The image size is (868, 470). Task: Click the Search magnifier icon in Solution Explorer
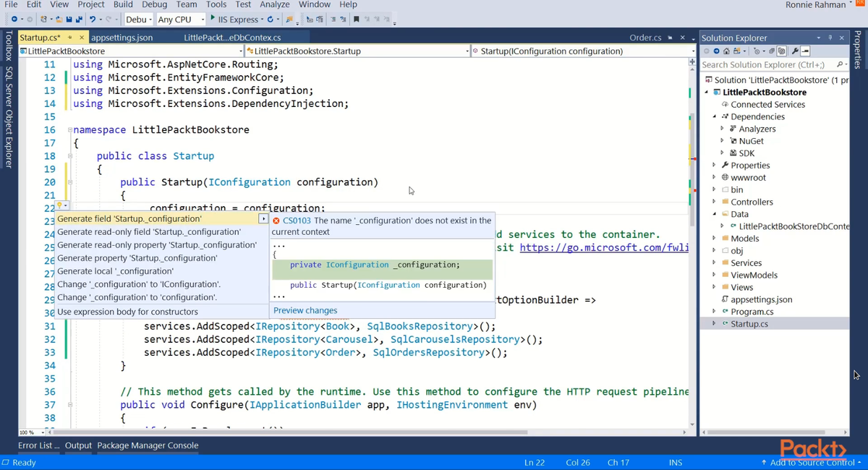coord(840,64)
